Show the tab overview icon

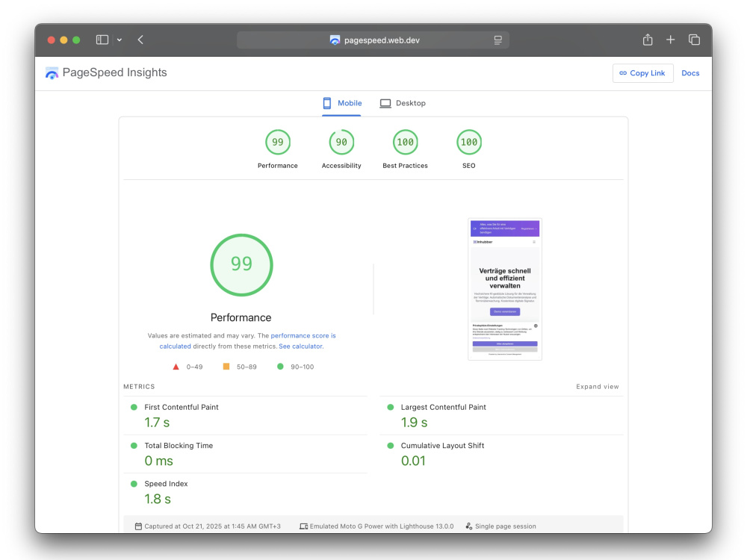tap(694, 40)
